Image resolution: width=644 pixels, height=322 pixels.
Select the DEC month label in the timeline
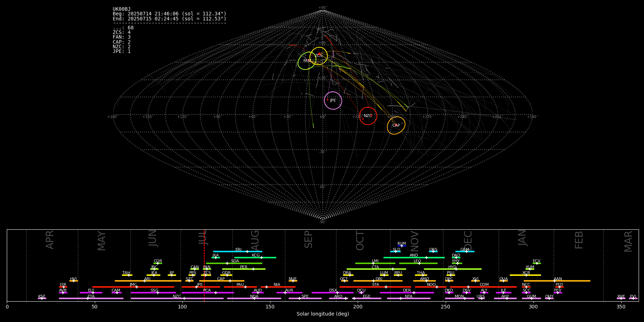point(468,240)
